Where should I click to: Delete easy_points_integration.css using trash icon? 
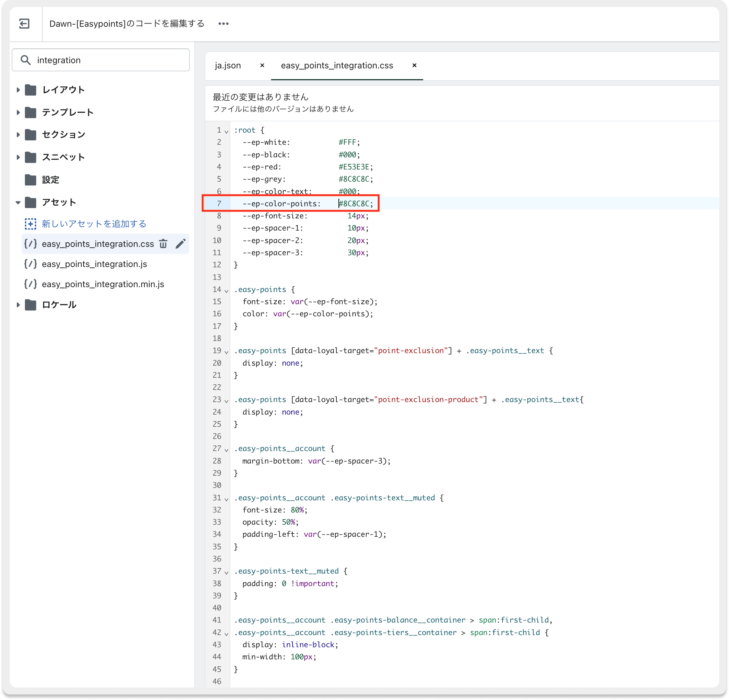[x=163, y=244]
